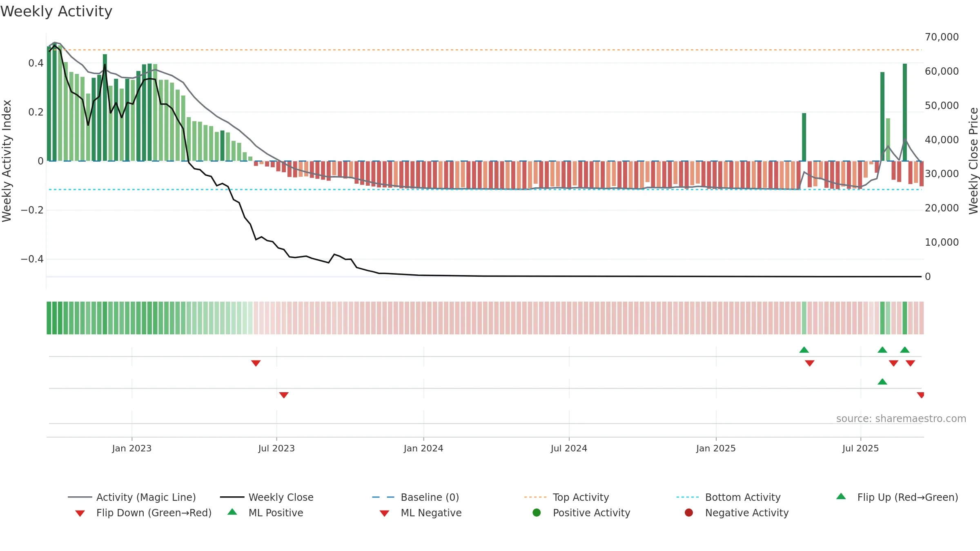Toggle the Activity (Magic Line) legend entry
The height and width of the screenshot is (551, 980).
point(132,497)
